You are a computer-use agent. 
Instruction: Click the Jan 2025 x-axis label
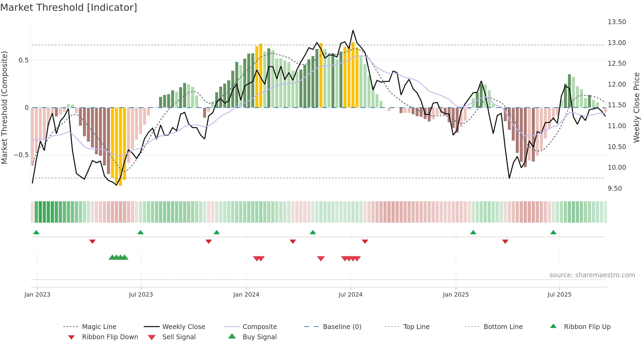(x=456, y=295)
